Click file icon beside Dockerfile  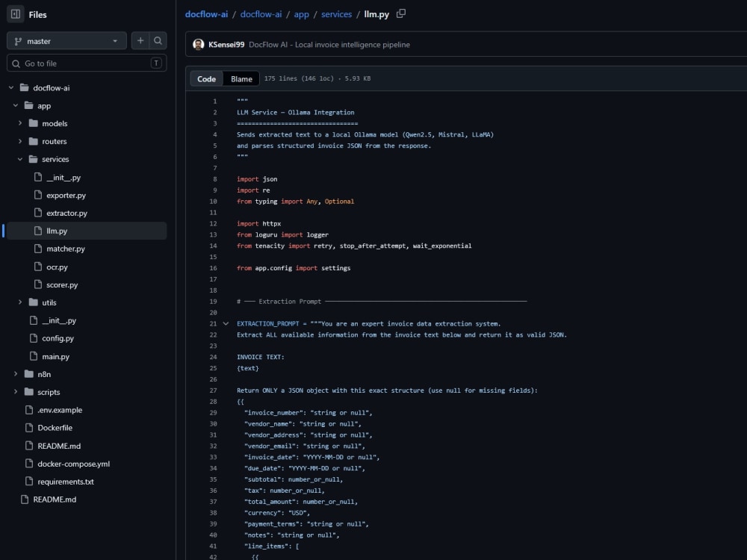pyautogui.click(x=29, y=427)
